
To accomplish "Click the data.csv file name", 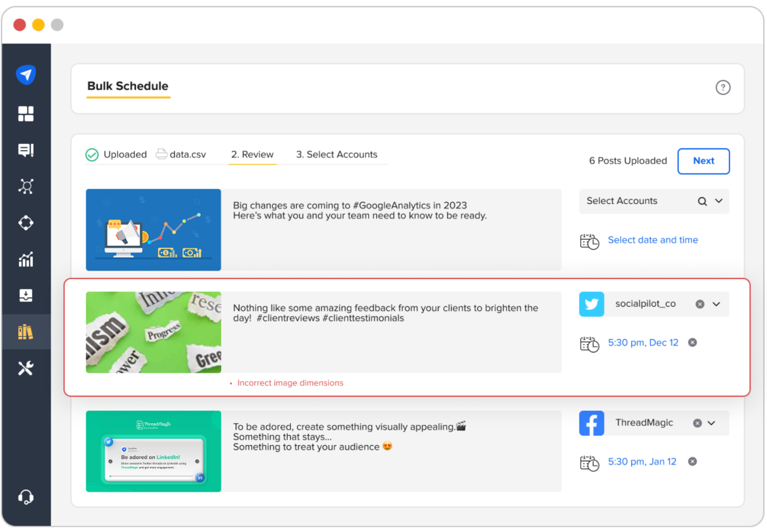I will (x=188, y=154).
